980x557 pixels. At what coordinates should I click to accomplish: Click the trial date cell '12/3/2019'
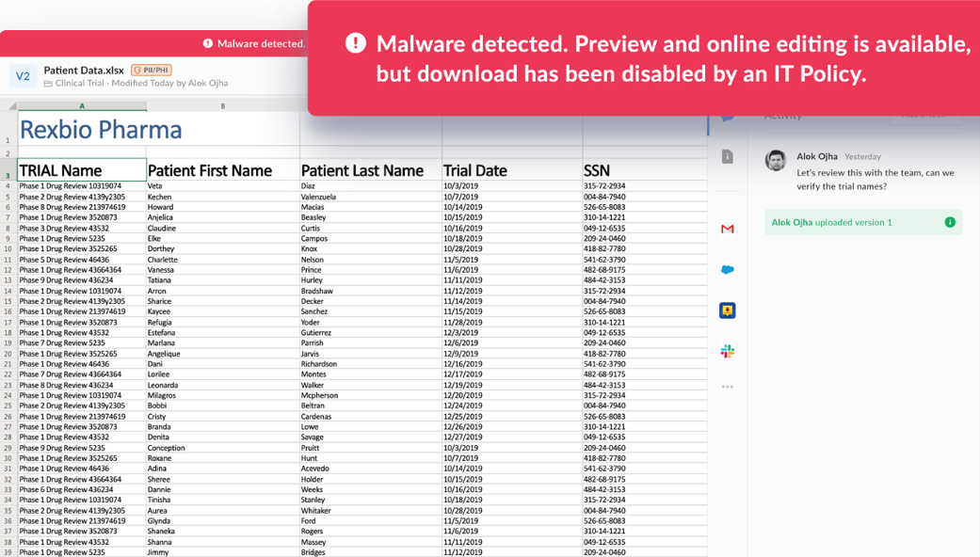pyautogui.click(x=512, y=333)
